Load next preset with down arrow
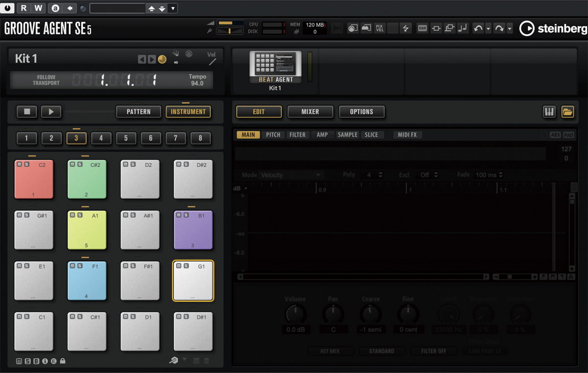Viewport: 588px width, 373px height. click(162, 8)
